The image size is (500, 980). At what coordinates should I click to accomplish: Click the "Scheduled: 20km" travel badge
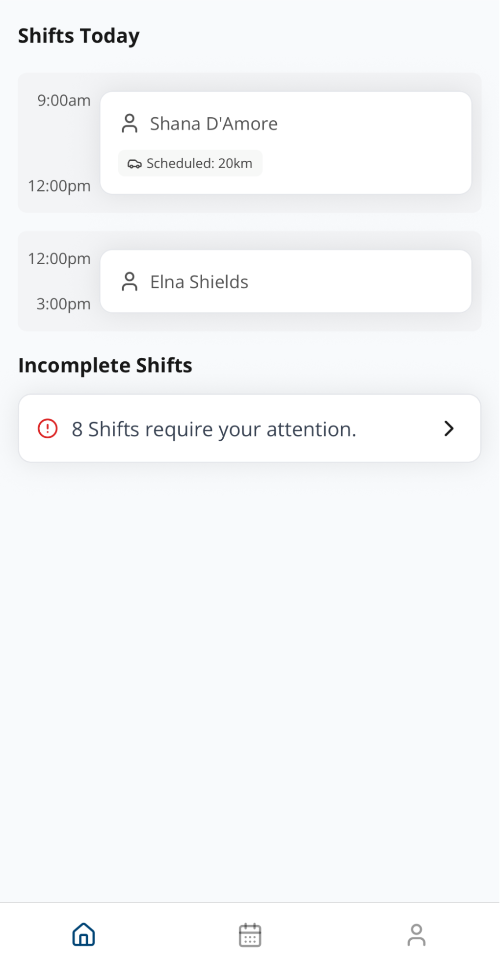(x=190, y=163)
